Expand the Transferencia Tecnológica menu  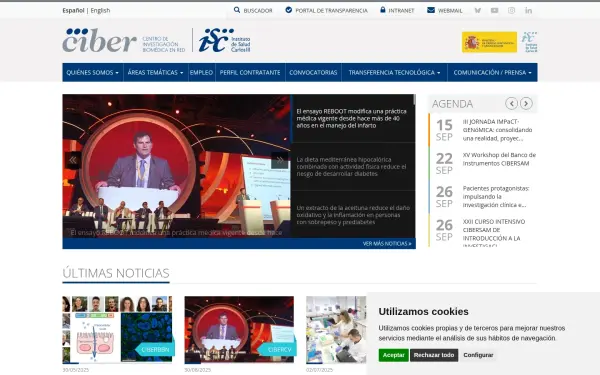click(x=394, y=72)
